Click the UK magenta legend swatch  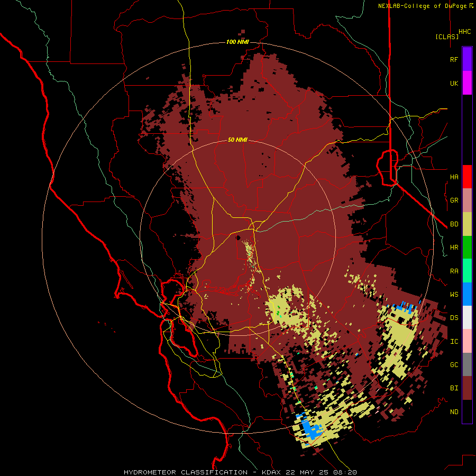pyautogui.click(x=467, y=83)
